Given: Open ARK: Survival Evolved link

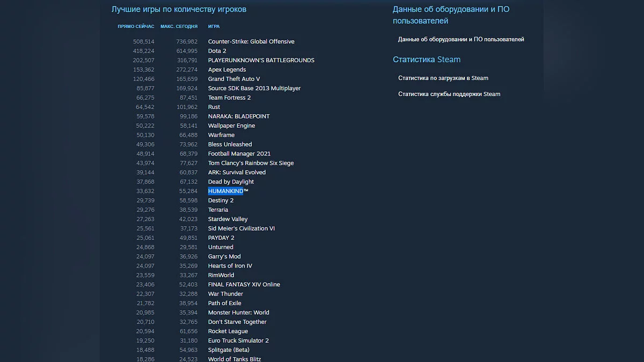Looking at the screenshot, I should [237, 173].
